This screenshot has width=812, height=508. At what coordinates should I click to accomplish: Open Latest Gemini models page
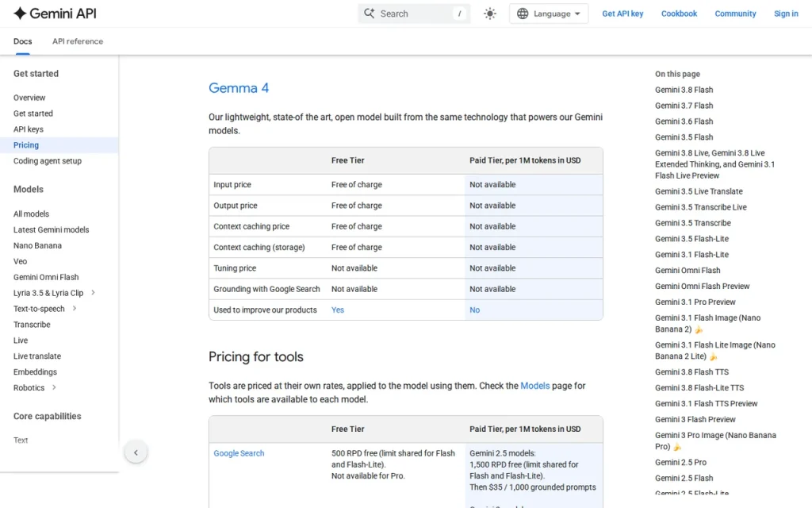(52, 229)
